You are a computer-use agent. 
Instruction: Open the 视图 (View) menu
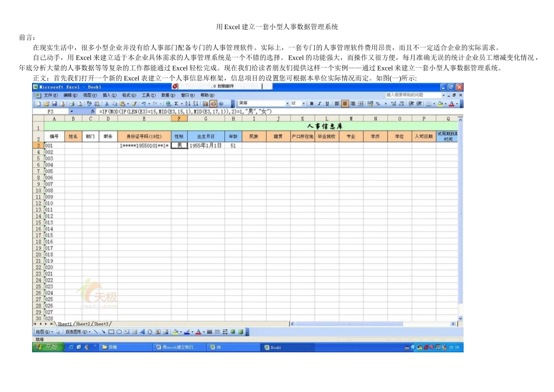(90, 95)
